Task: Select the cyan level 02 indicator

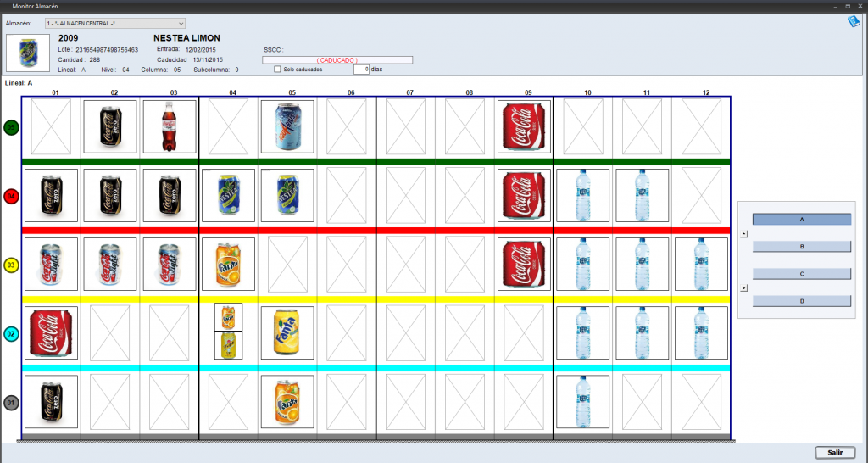Action: pos(11,334)
